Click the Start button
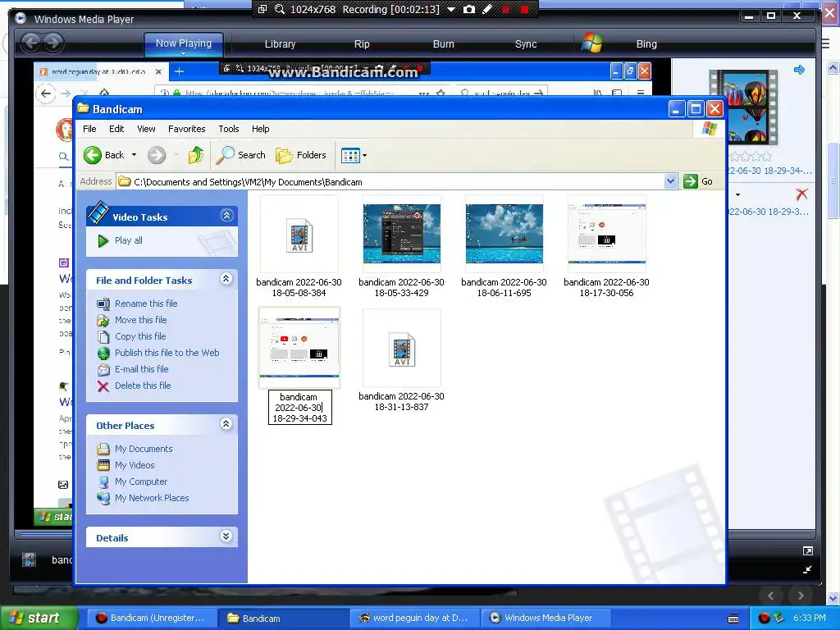 (x=39, y=619)
